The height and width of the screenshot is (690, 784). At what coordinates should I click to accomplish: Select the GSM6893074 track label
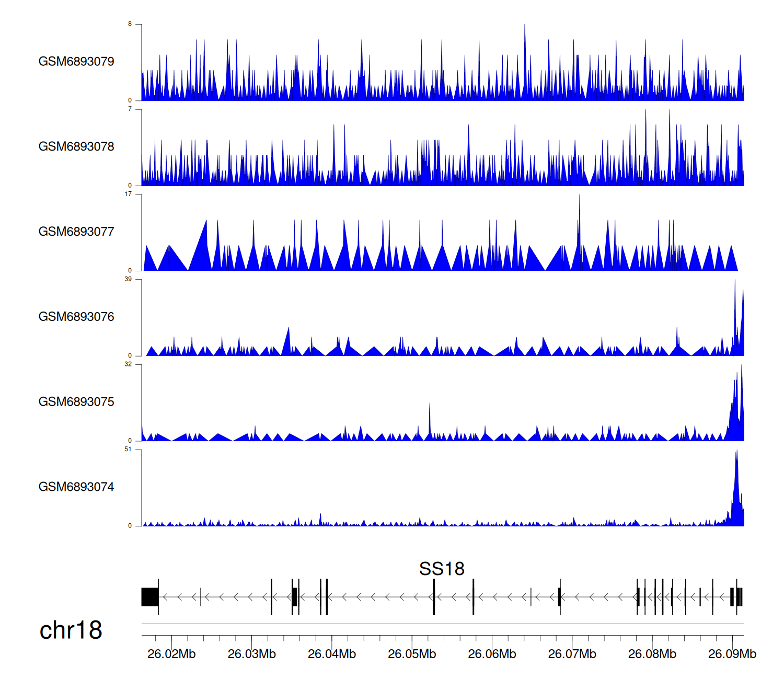[x=76, y=487]
